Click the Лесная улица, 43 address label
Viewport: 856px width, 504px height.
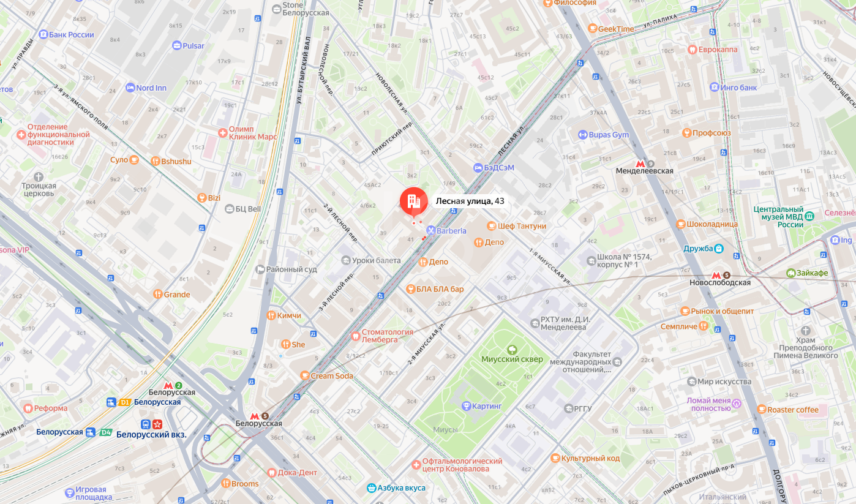click(x=470, y=201)
